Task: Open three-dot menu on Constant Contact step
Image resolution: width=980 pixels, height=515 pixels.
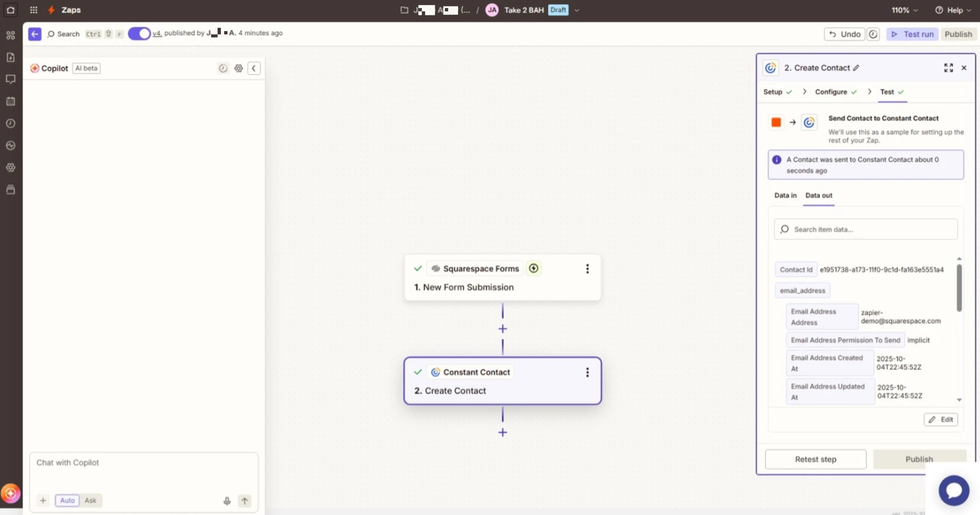Action: 587,373
